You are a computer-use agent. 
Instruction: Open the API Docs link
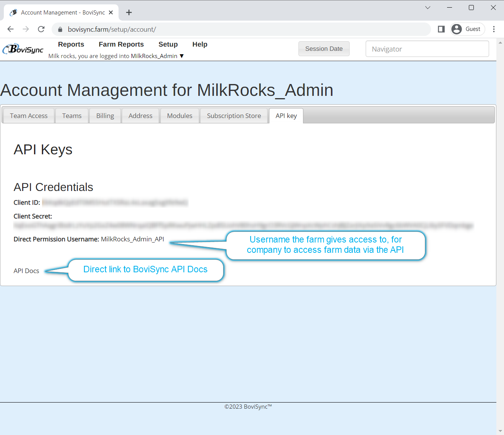(x=26, y=271)
